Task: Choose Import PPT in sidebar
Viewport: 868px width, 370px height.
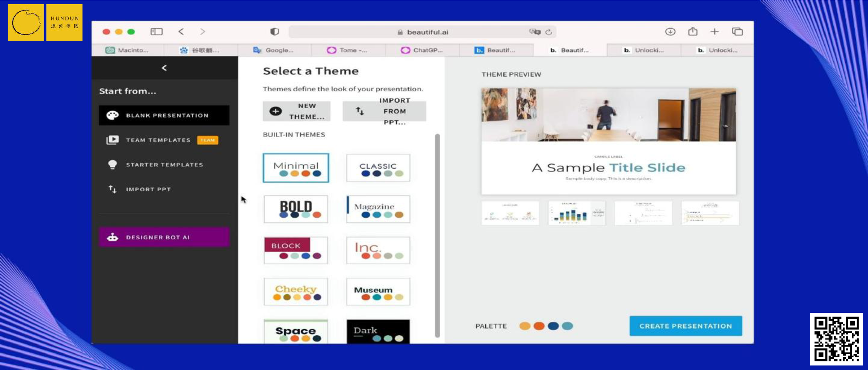Action: [164, 189]
